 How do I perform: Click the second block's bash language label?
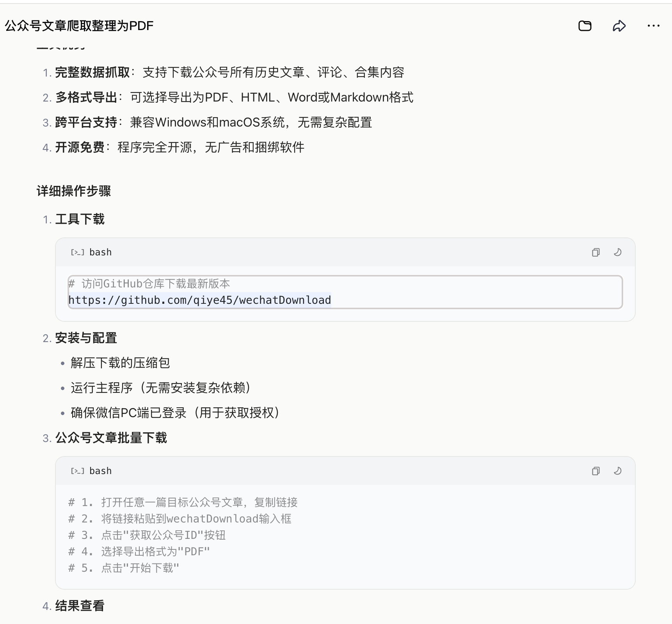101,471
